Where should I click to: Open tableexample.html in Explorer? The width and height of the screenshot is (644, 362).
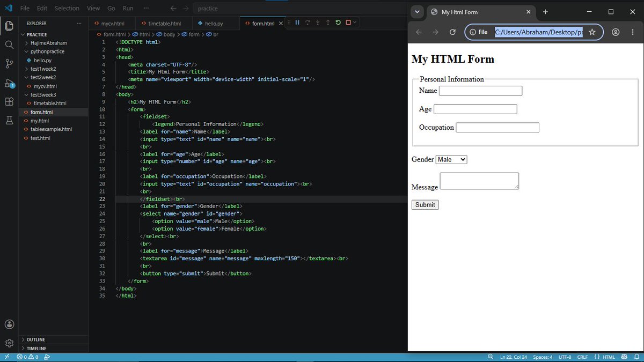pyautogui.click(x=53, y=129)
